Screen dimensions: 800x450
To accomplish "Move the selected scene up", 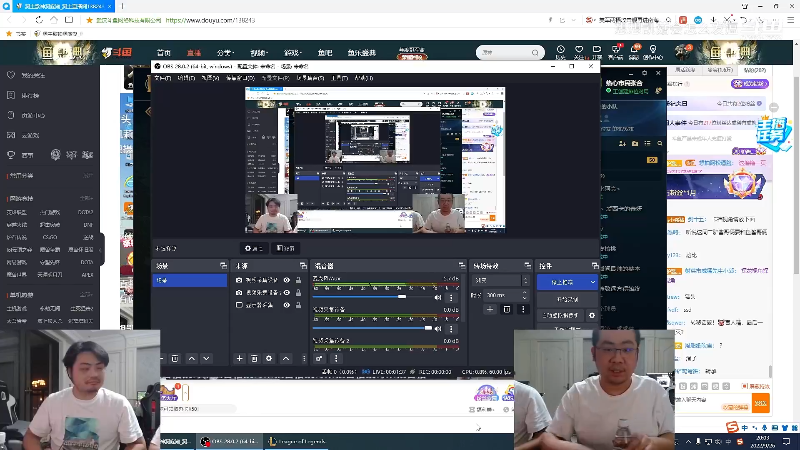I will tap(192, 359).
